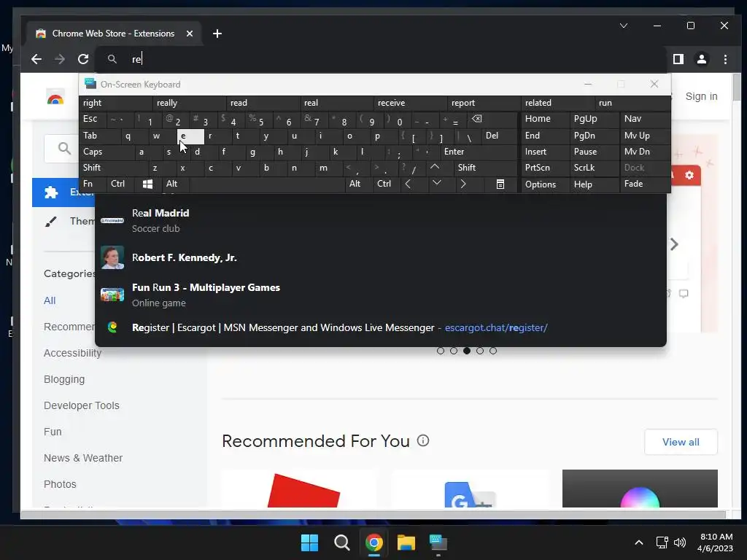Image resolution: width=747 pixels, height=560 pixels.
Task: Open Chrome's side panel icon
Action: (678, 59)
